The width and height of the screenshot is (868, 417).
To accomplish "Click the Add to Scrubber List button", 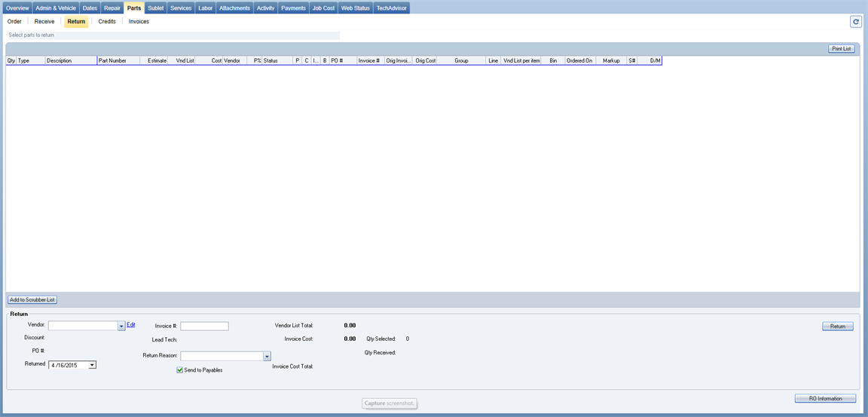I will pyautogui.click(x=32, y=299).
